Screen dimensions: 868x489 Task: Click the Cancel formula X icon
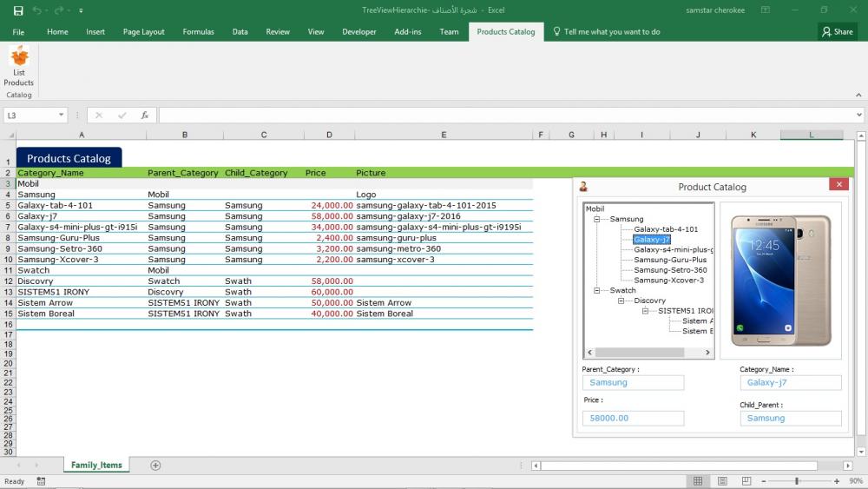click(x=99, y=116)
